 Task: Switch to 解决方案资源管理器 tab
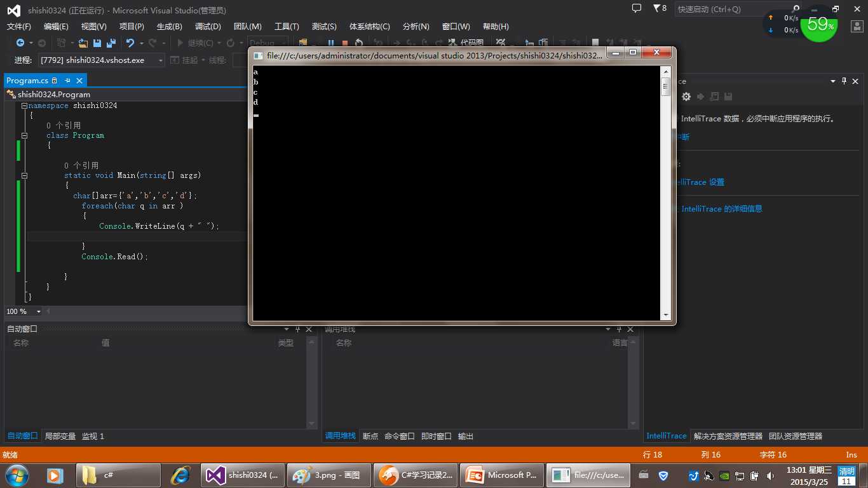point(728,436)
